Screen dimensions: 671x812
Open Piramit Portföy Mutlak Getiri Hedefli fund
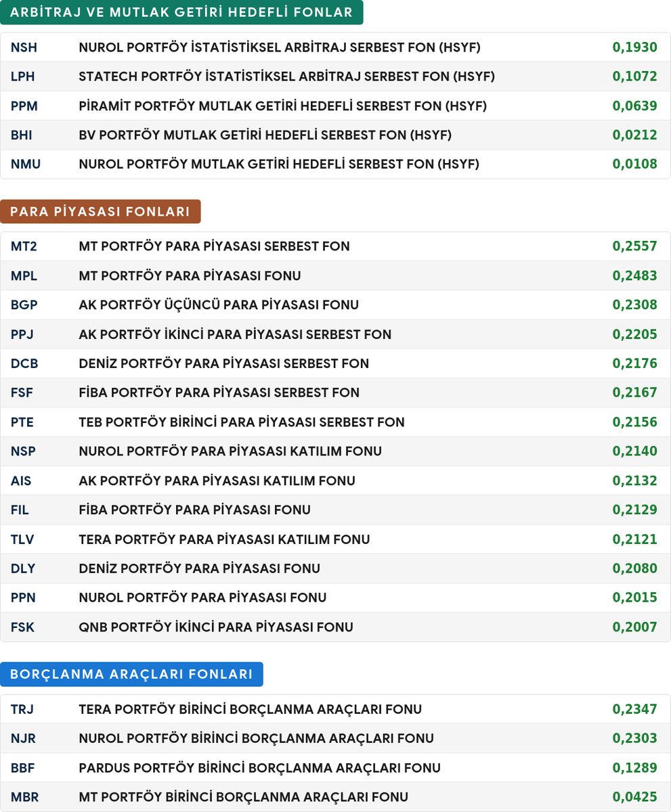point(283,106)
